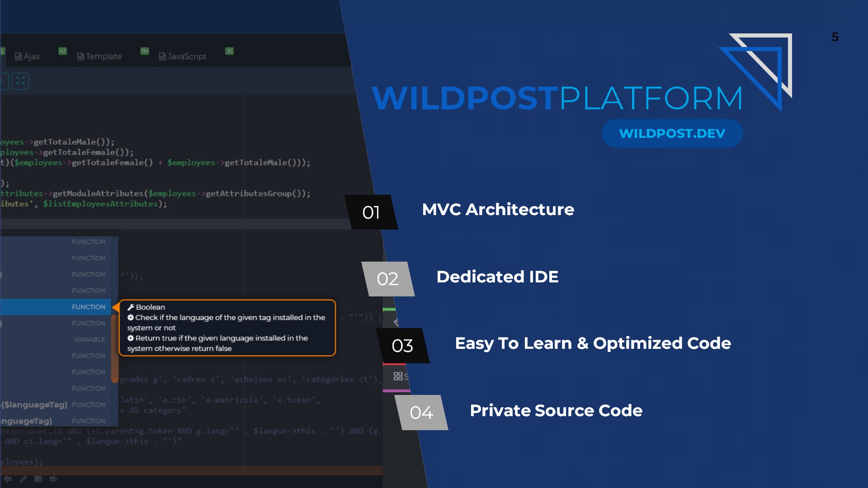868x488 pixels.
Task: Click the slide number 5
Action: (835, 37)
